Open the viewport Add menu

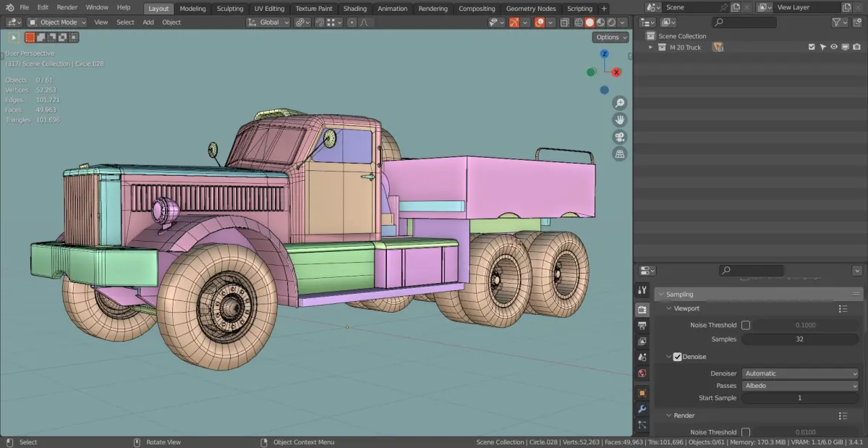(148, 22)
